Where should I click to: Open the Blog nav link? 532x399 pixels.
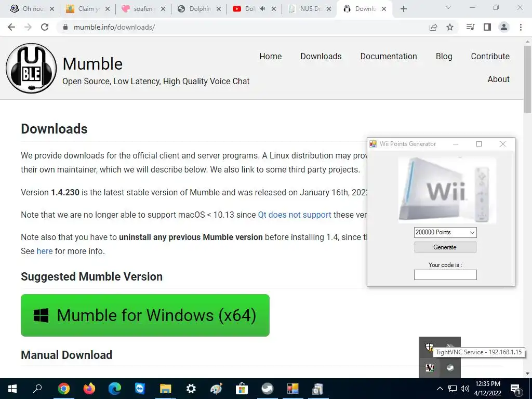click(444, 56)
